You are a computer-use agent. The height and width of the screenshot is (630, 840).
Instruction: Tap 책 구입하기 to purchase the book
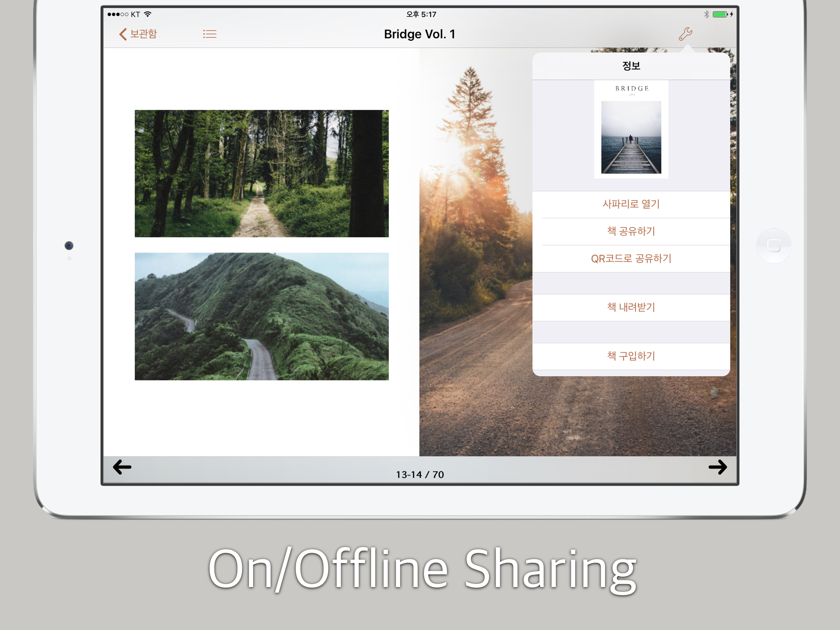(631, 356)
